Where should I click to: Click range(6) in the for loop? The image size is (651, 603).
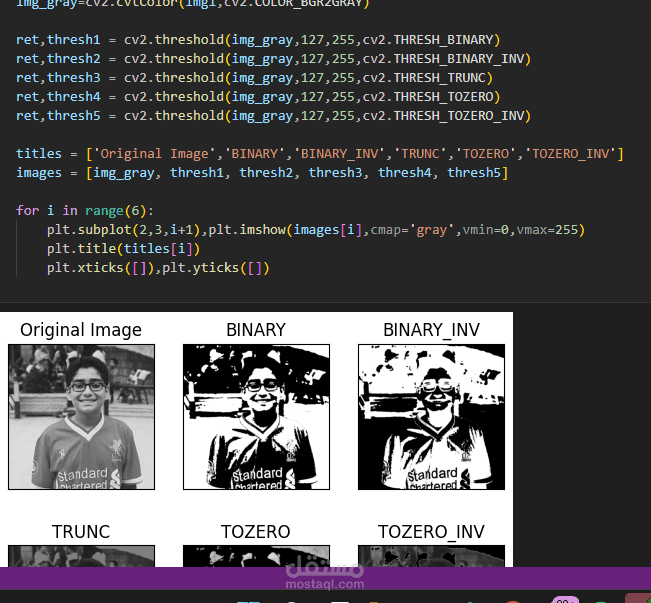click(116, 211)
